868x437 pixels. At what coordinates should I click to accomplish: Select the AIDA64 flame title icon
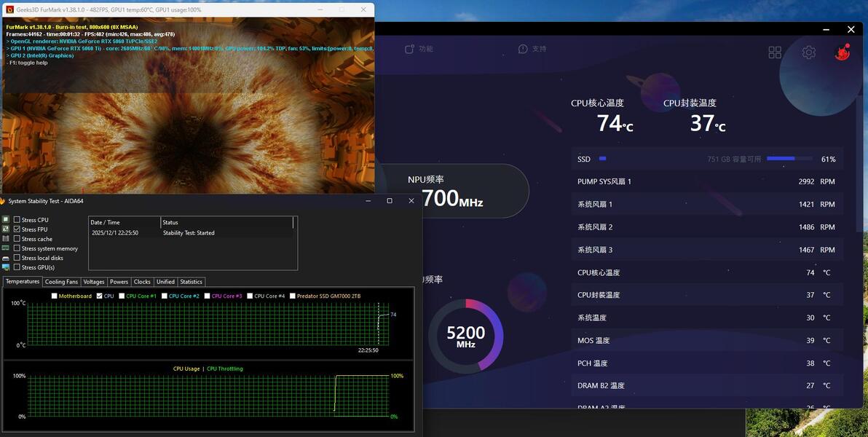pyautogui.click(x=2, y=201)
